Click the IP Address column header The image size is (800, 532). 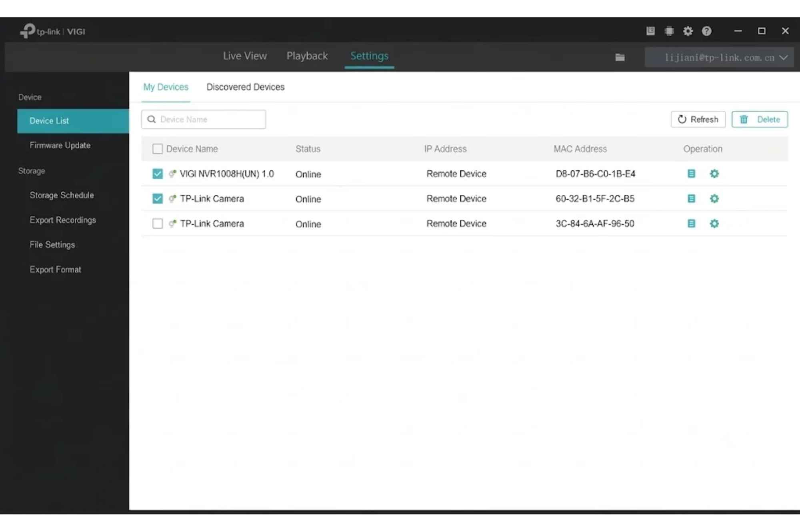[445, 149]
